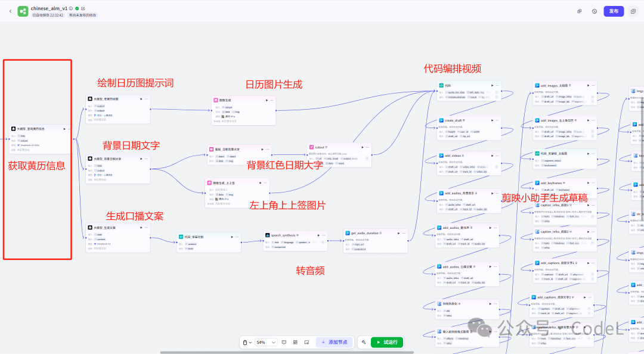
Task: Run the 代码_字幕切割 node
Action: pyautogui.click(x=232, y=237)
